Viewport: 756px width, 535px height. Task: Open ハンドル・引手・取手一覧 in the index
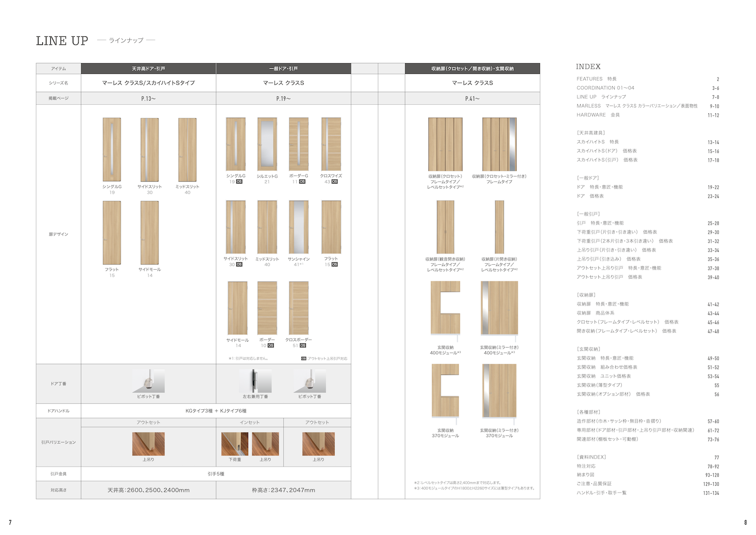601,493
